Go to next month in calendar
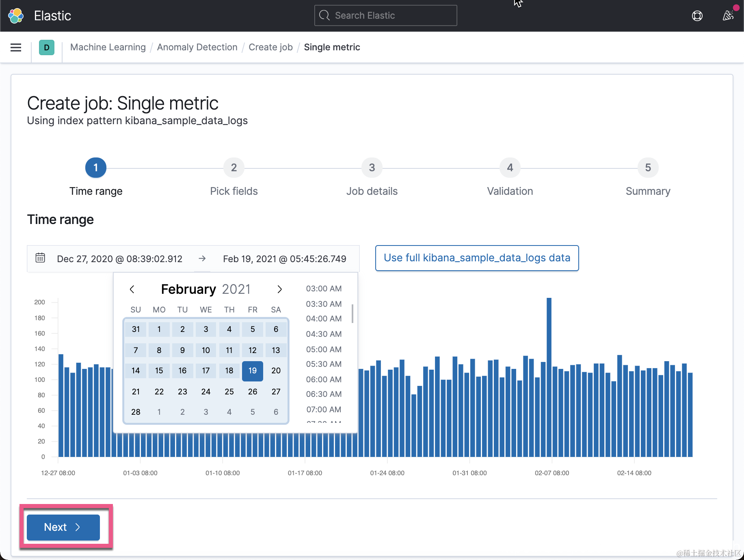This screenshot has height=560, width=744. [279, 289]
